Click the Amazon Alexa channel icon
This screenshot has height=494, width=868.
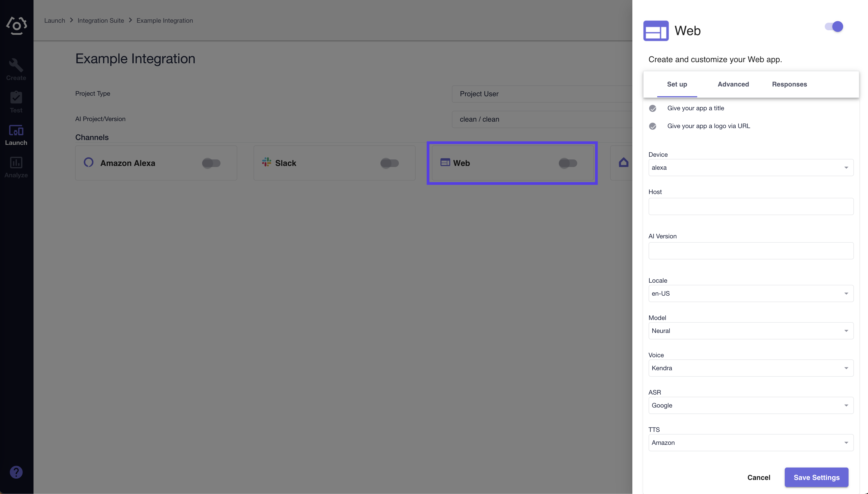pyautogui.click(x=88, y=162)
